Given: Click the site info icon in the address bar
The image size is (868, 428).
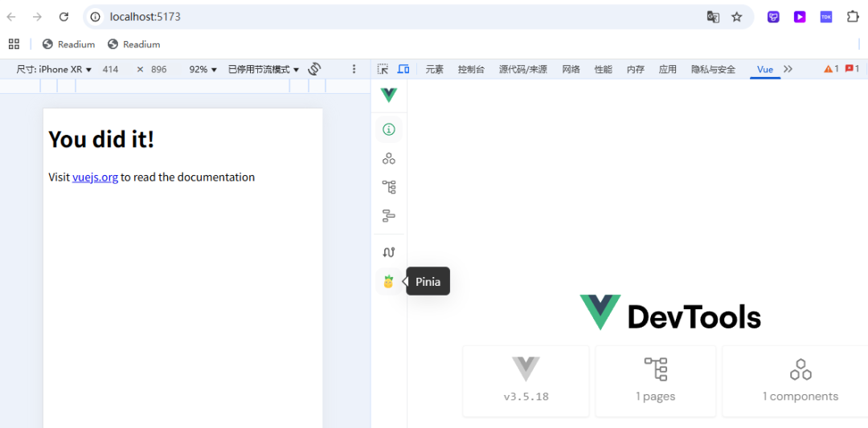Looking at the screenshot, I should [95, 17].
